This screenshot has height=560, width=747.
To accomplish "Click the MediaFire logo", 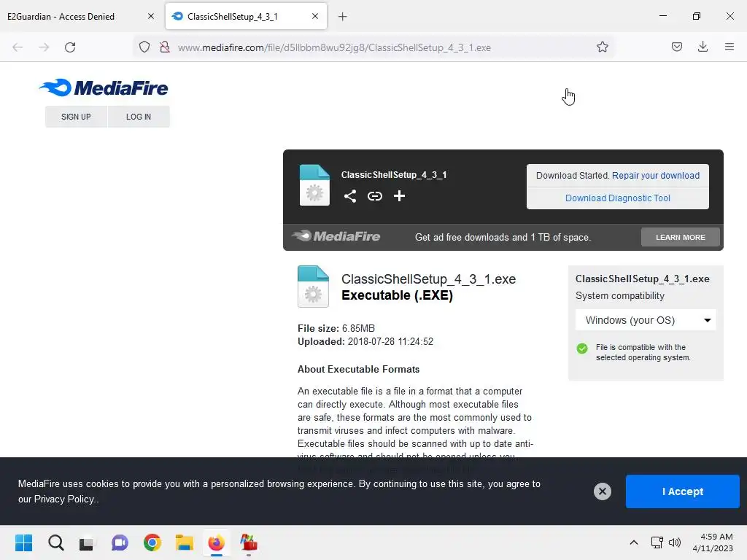I will pos(104,88).
